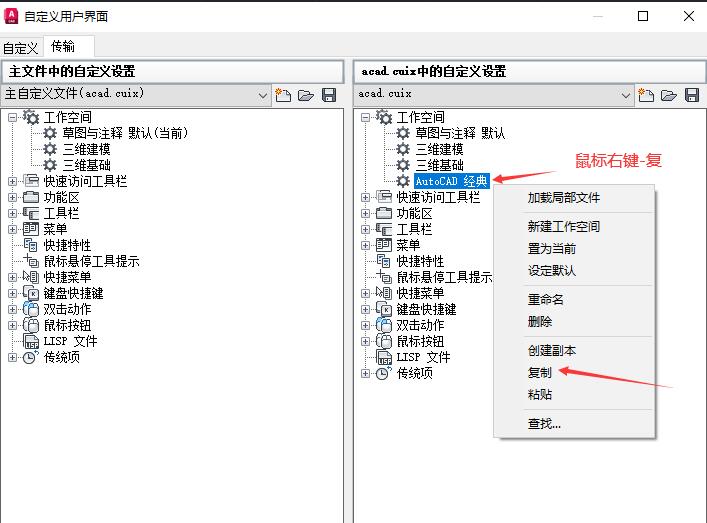707x523 pixels.
Task: Click 鼠标悬停工具提示 icon in left tree
Action: [x=31, y=261]
